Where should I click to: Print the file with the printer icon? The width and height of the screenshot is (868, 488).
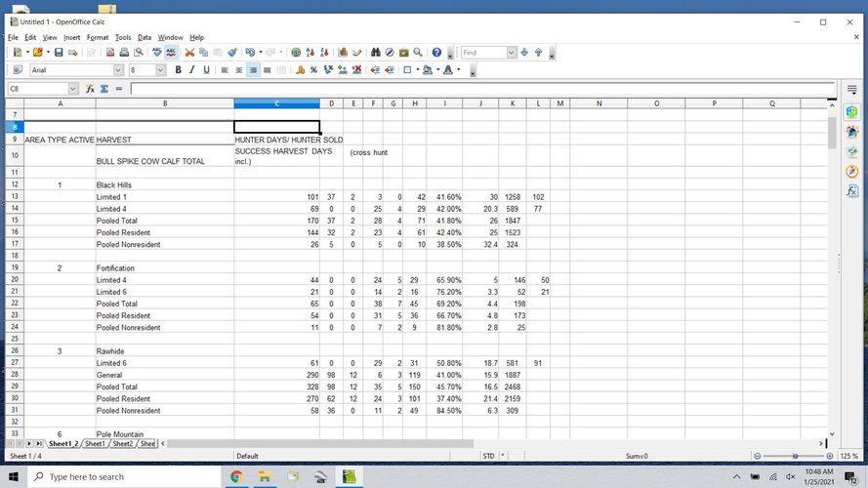124,52
